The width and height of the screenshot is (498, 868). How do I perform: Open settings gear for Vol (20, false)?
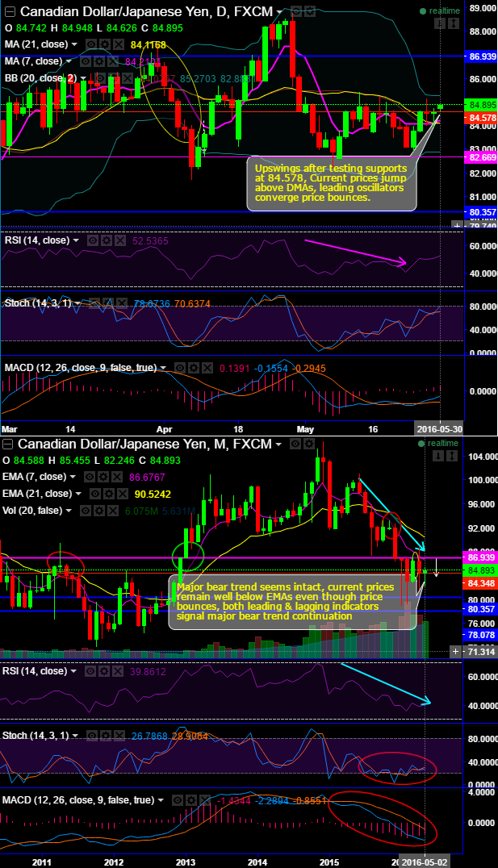pyautogui.click(x=98, y=511)
